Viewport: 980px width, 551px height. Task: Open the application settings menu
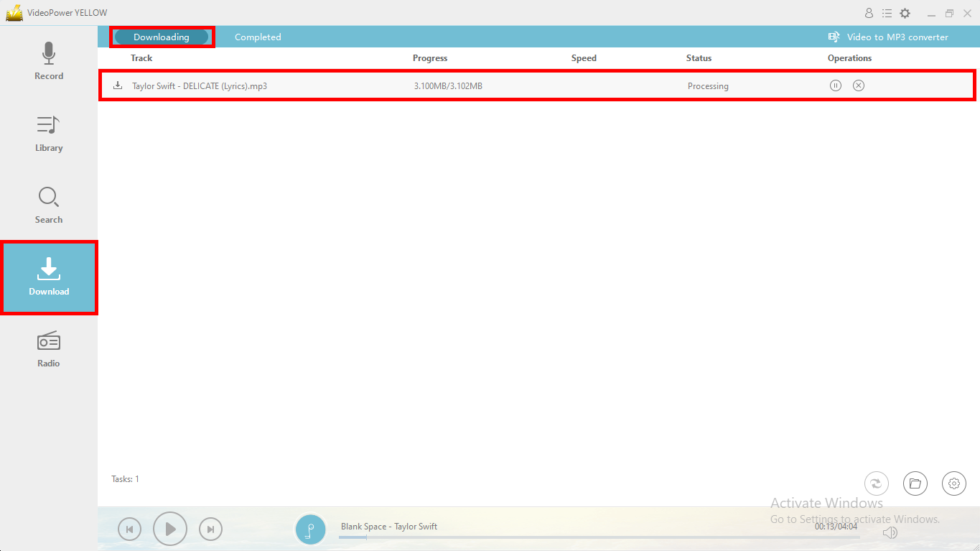pos(905,12)
